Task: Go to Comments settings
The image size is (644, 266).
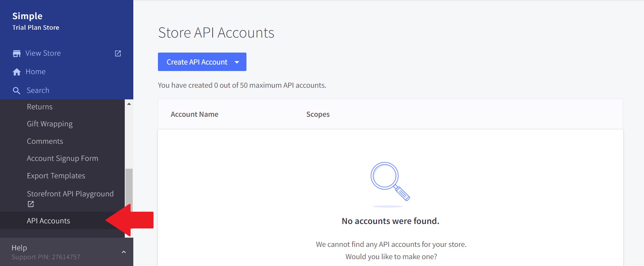Action: (x=45, y=141)
